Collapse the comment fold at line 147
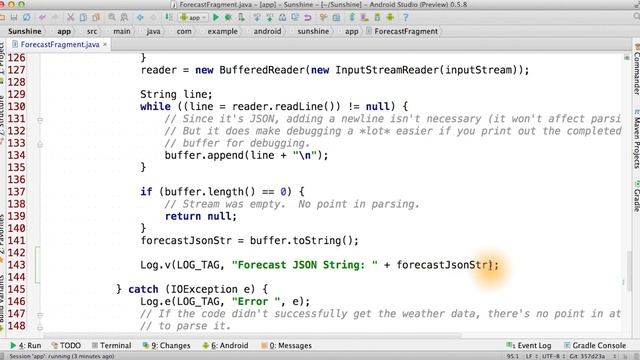Image resolution: width=640 pixels, height=360 pixels. click(x=40, y=315)
